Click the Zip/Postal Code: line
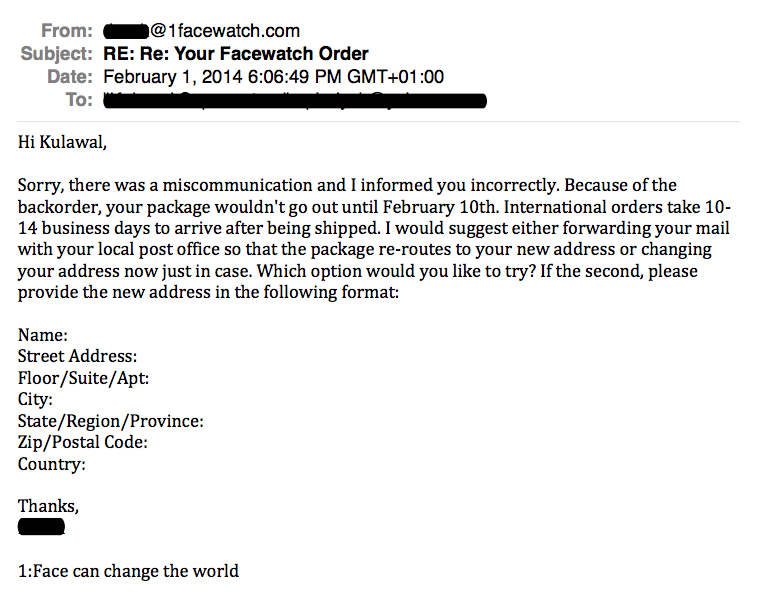The image size is (760, 601). click(x=82, y=443)
